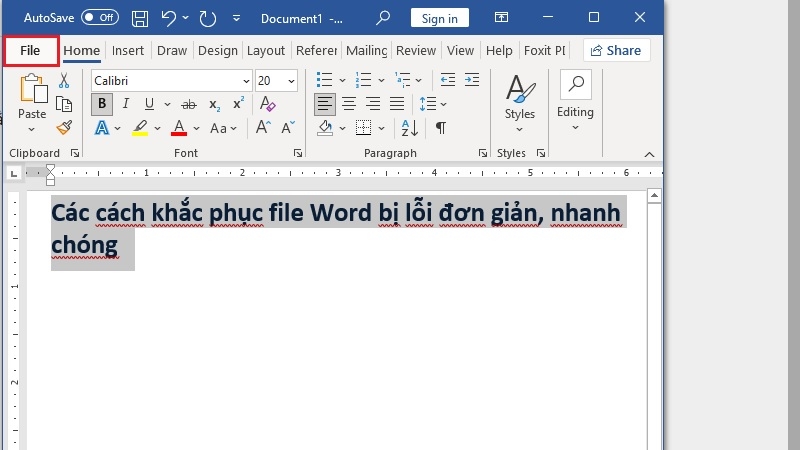Viewport: 800px width, 450px height.
Task: Show or hide paragraph marks
Action: [x=441, y=128]
